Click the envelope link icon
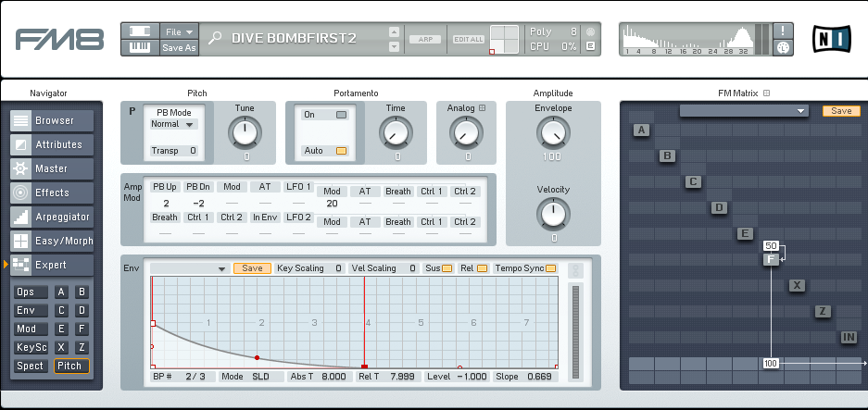 [x=576, y=271]
